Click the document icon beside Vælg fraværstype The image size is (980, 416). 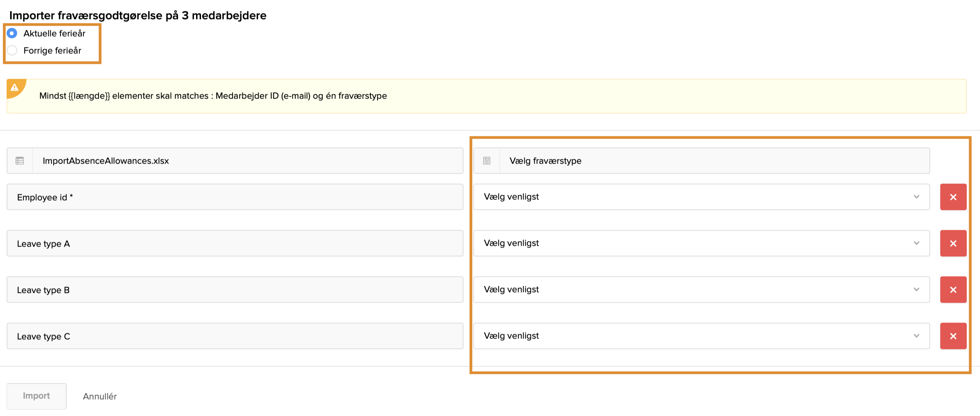point(486,161)
